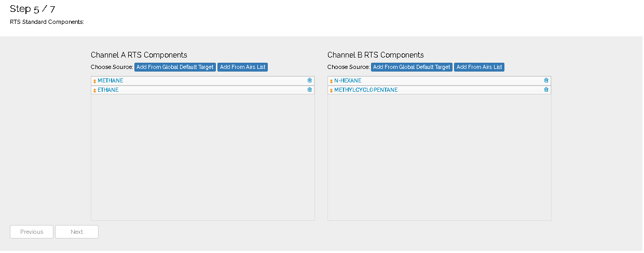Image resolution: width=644 pixels, height=253 pixels.
Task: Select the METHANE component name
Action: [111, 81]
